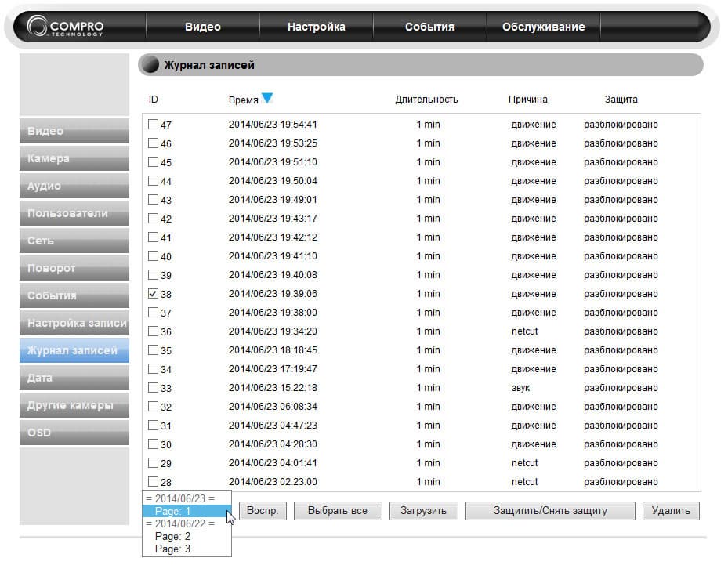
Task: Switch to the Настройка top tab
Action: point(316,27)
